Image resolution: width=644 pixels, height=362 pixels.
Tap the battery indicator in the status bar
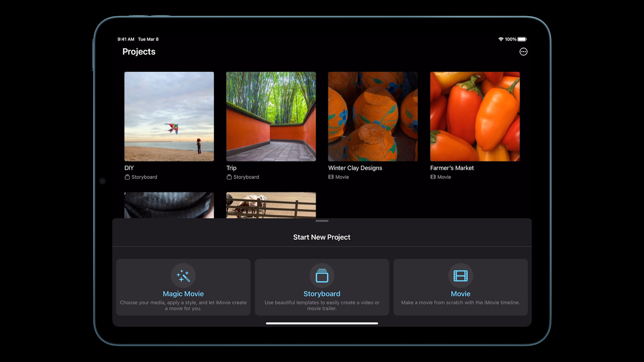point(522,39)
